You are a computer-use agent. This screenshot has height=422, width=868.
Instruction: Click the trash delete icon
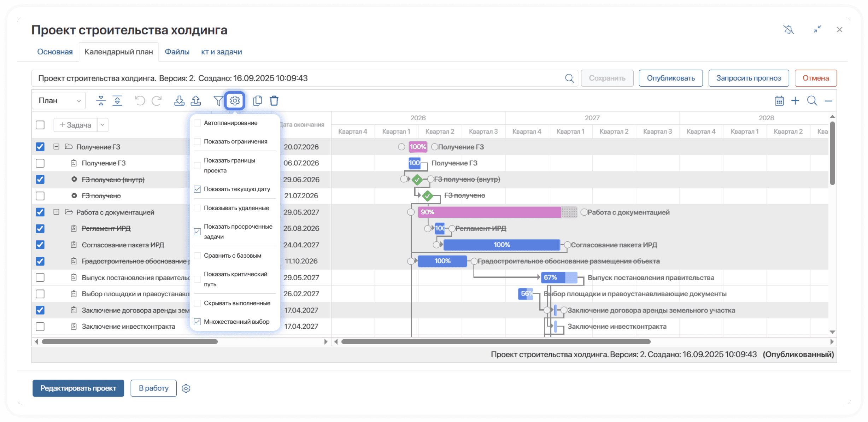274,101
